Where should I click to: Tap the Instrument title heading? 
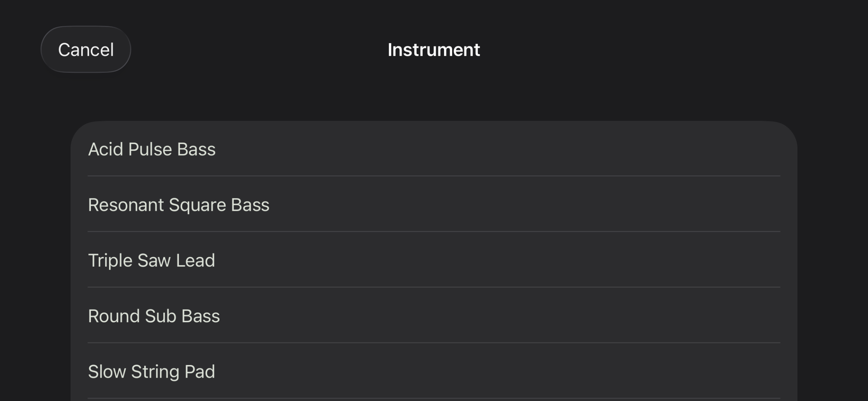(434, 49)
